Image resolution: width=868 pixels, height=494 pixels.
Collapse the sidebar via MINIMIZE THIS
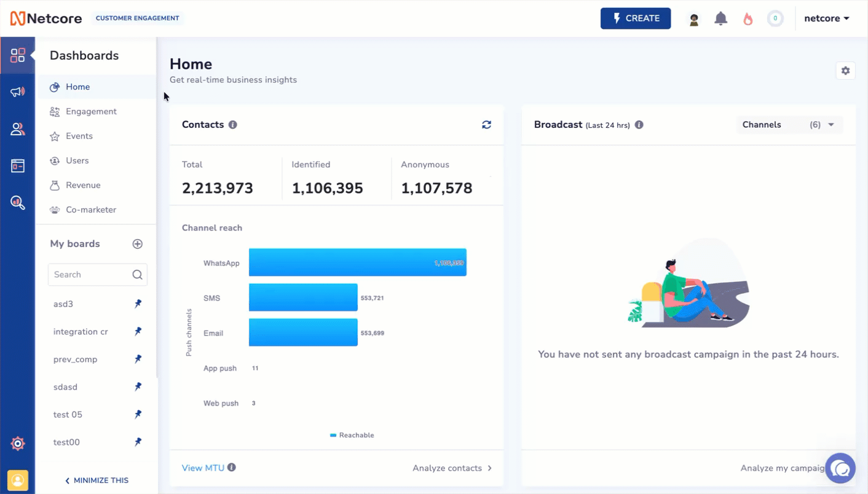point(97,480)
